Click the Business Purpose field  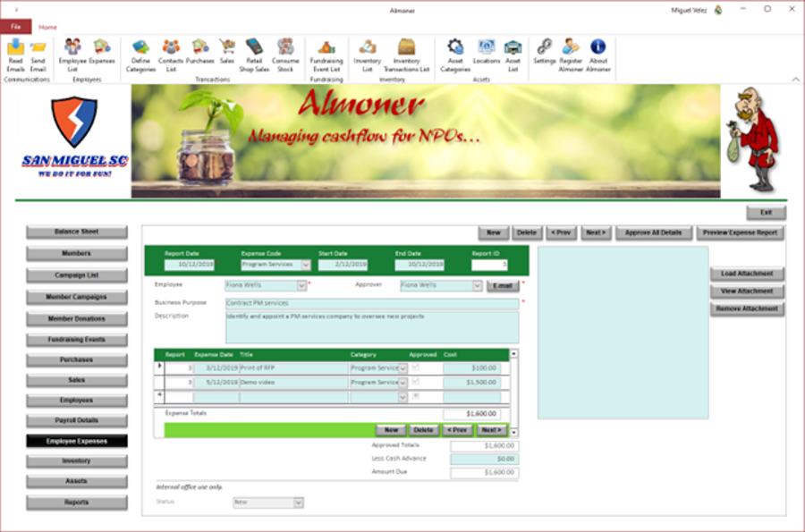[372, 303]
